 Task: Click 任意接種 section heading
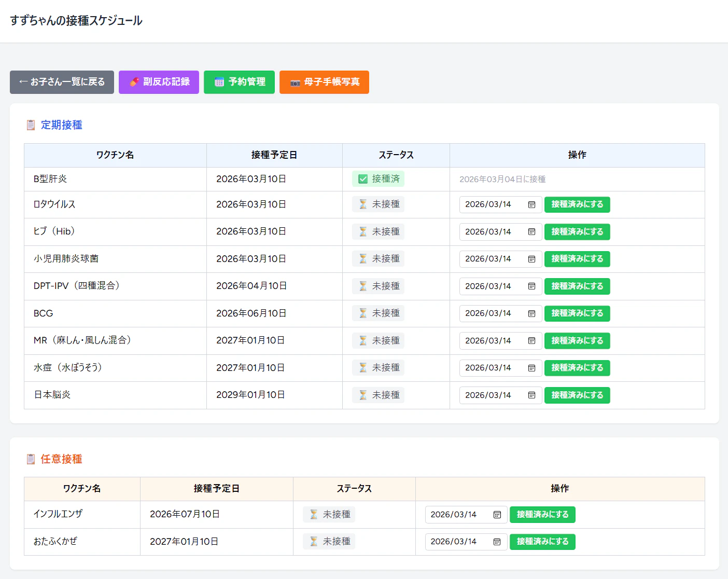click(62, 459)
